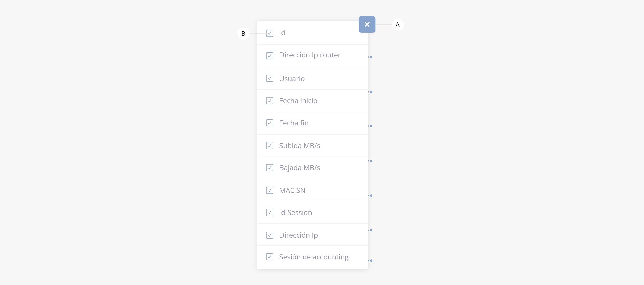The width and height of the screenshot is (644, 285).
Task: Close the column selector with the X button
Action: coord(367,24)
